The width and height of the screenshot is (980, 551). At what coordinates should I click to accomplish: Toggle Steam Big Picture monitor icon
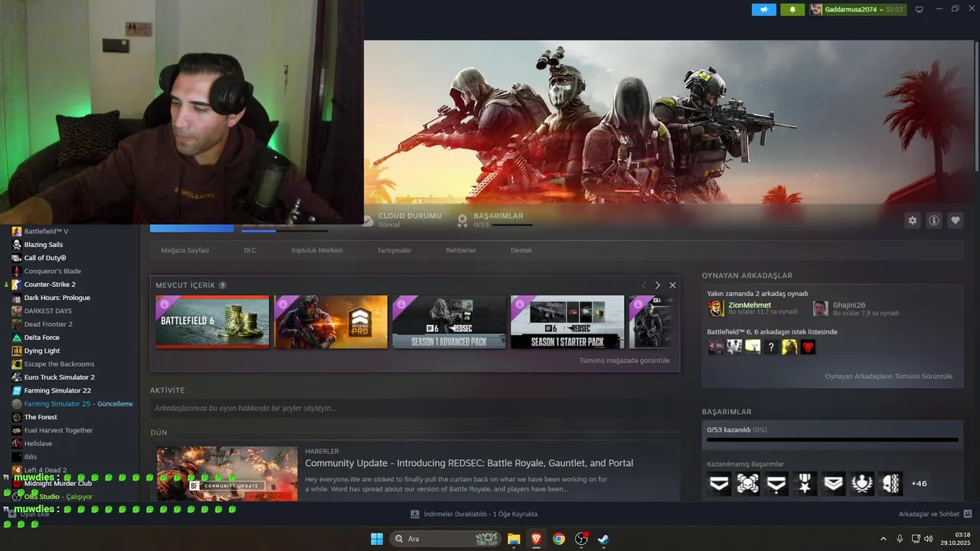pos(920,9)
